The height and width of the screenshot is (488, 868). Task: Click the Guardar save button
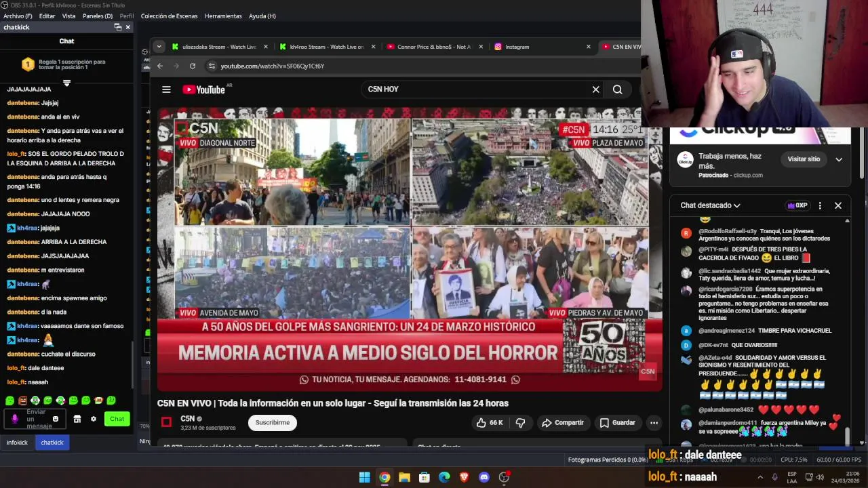pos(618,422)
